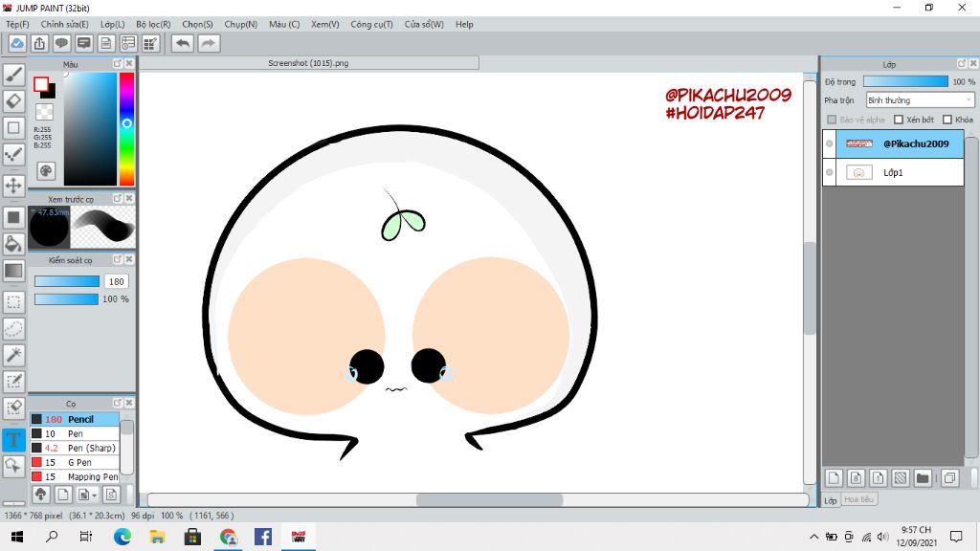
Task: Select the transparent color swatch
Action: click(44, 113)
